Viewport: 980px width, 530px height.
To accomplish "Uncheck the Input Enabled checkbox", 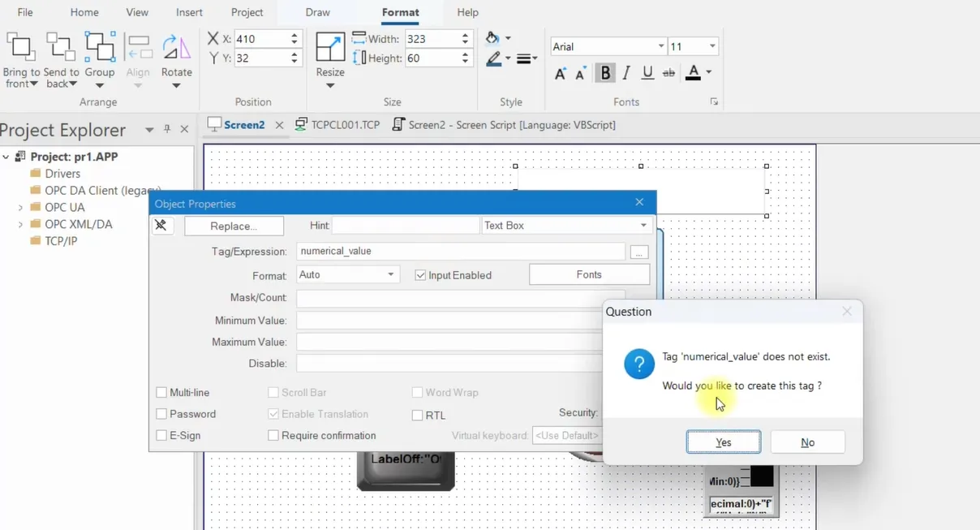I will pos(420,275).
